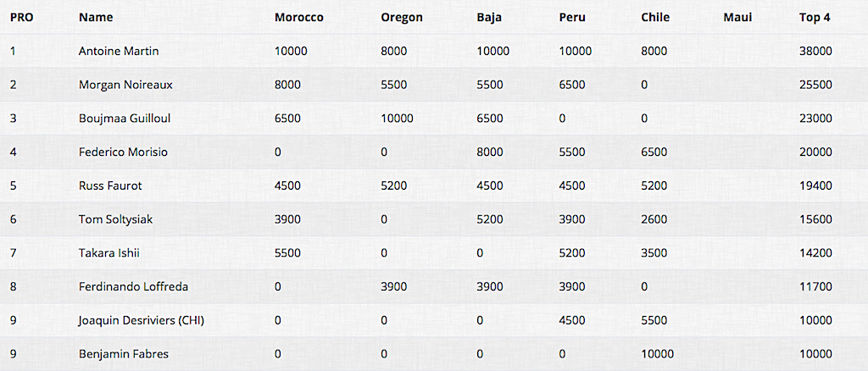Image resolution: width=868 pixels, height=371 pixels.
Task: Click the Oregon column header
Action: [x=402, y=18]
